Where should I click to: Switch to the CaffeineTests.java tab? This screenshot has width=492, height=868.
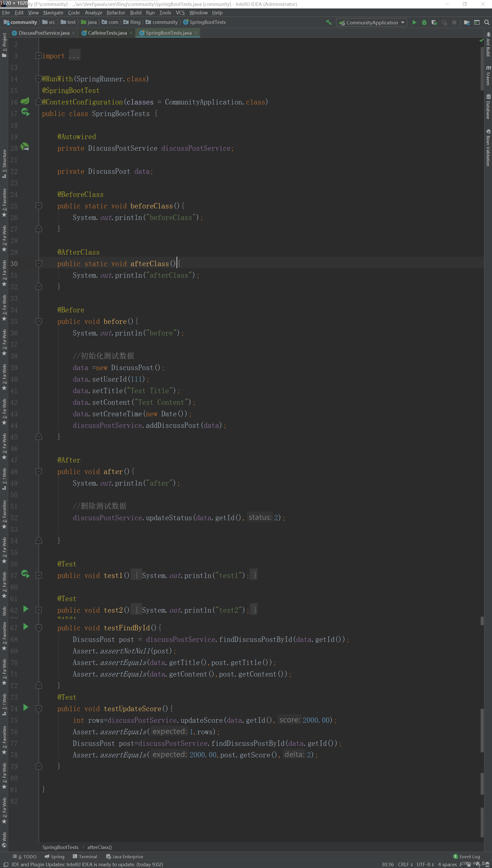point(107,33)
